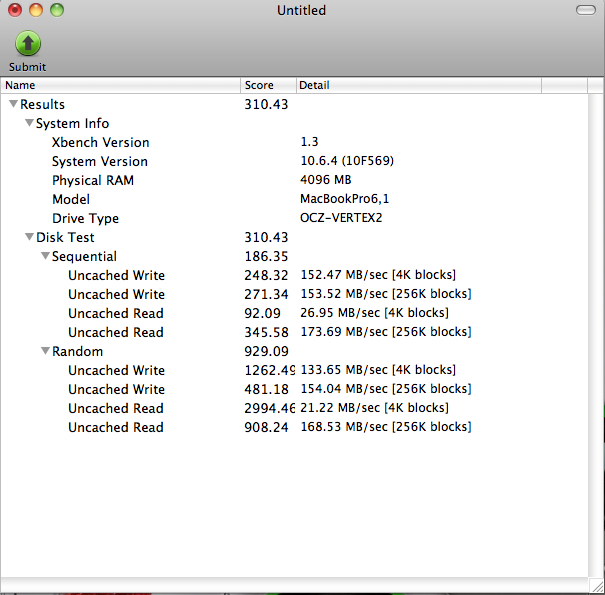This screenshot has width=605, height=595.
Task: Select the Disk Test row label
Action: click(x=65, y=237)
